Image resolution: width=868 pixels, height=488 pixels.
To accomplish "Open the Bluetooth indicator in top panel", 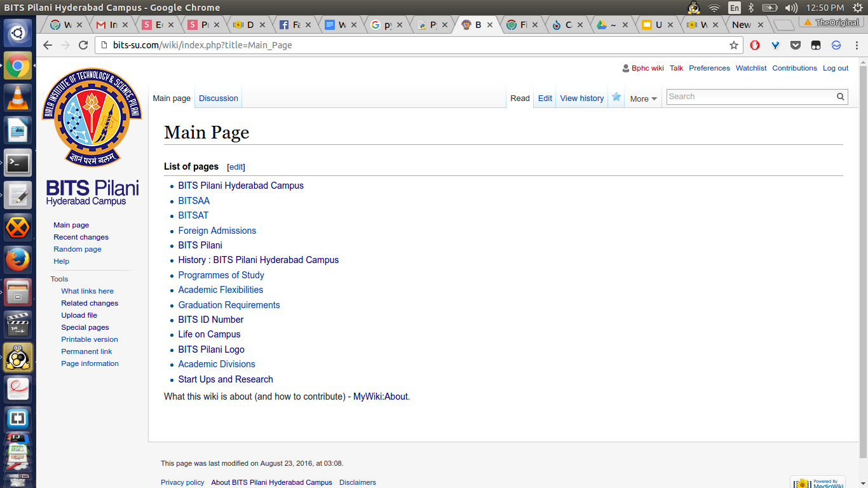I will 750,8.
